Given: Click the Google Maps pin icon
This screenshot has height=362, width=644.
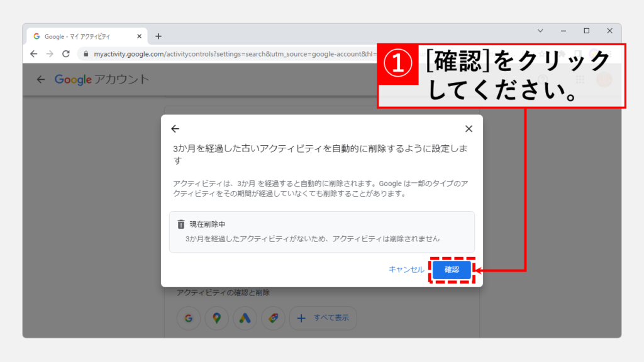Looking at the screenshot, I should coord(216,318).
